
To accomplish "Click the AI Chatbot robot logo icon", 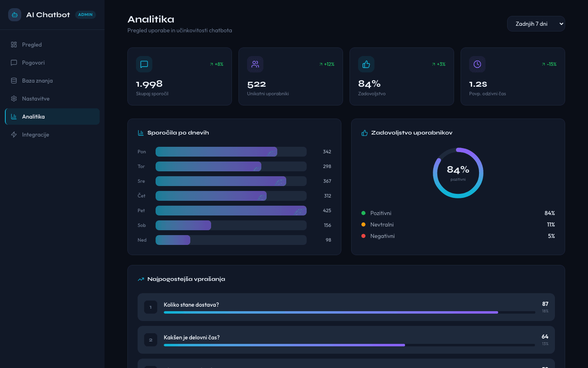I will point(15,15).
